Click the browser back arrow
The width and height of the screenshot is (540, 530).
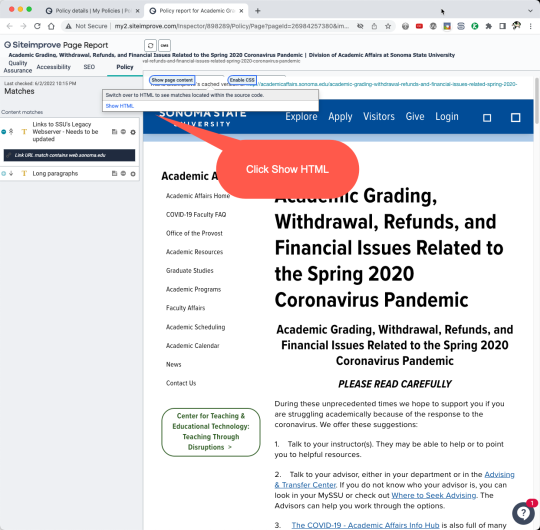pos(10,26)
